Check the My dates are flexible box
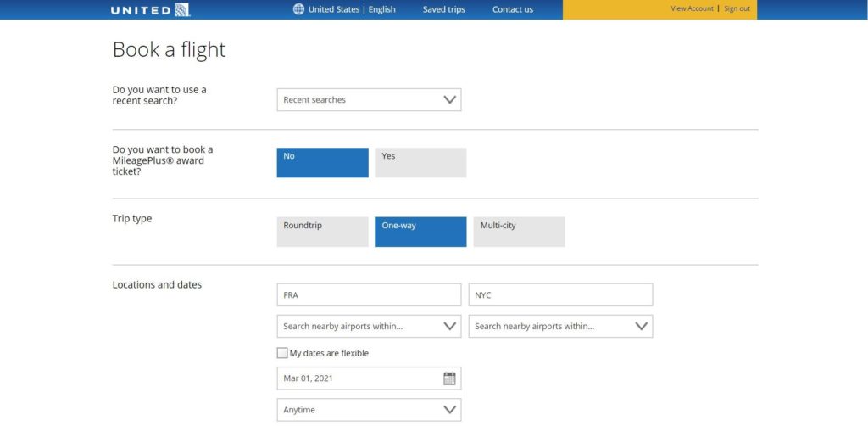868x426 pixels. point(282,353)
